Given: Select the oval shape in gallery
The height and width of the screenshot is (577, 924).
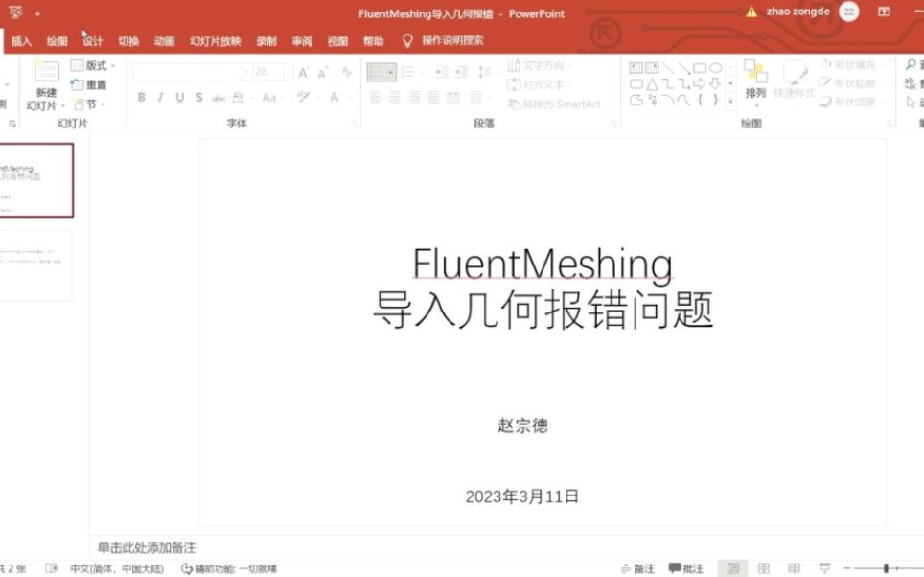Looking at the screenshot, I should [x=715, y=67].
